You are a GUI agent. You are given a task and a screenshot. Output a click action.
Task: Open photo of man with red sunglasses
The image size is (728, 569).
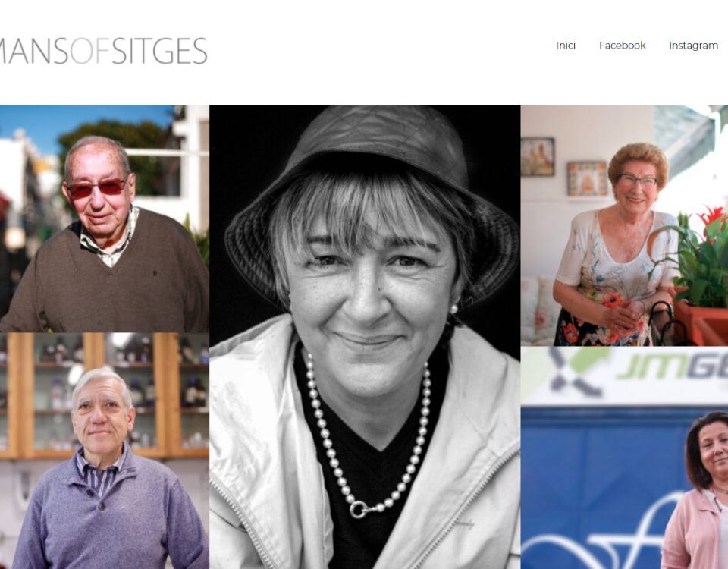(x=105, y=218)
